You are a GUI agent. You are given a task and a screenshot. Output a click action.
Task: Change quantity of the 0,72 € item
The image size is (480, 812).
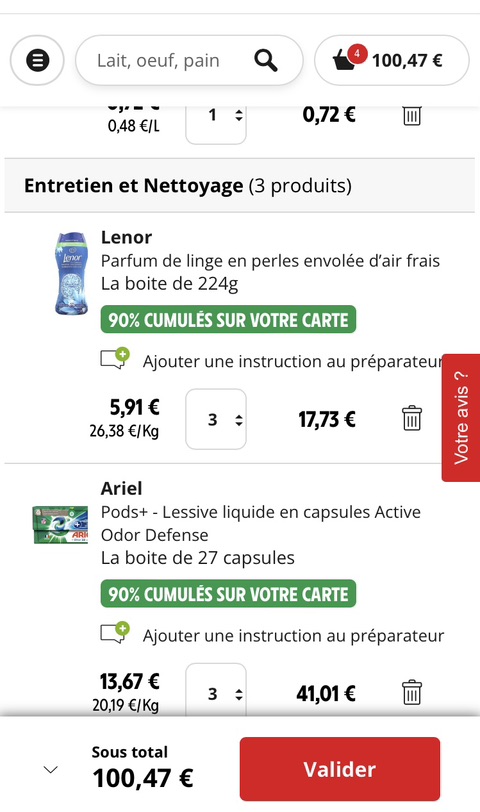coord(216,125)
